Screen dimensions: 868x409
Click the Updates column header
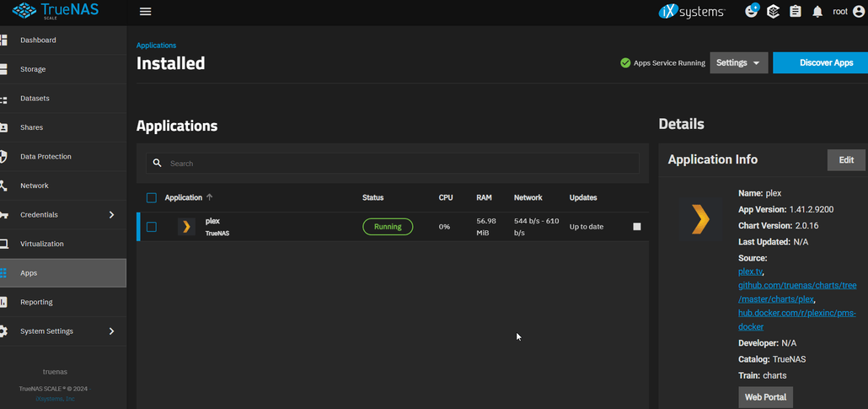pyautogui.click(x=583, y=197)
